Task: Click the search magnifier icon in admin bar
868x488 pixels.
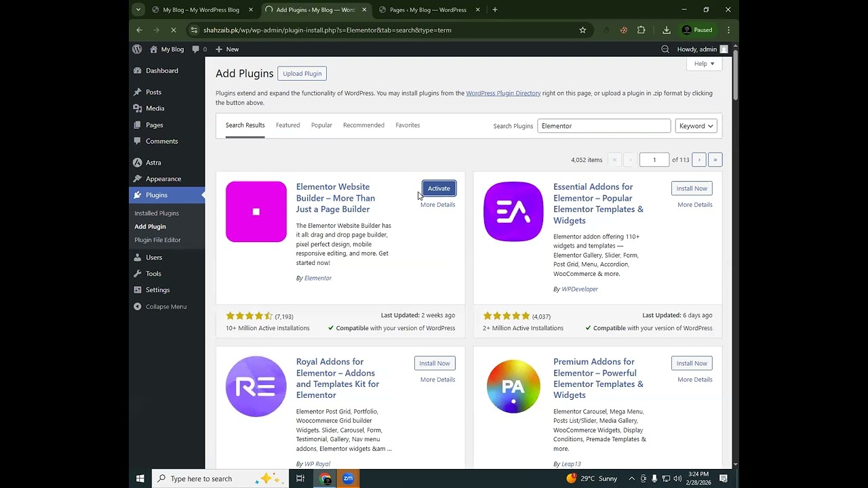Action: pos(665,49)
